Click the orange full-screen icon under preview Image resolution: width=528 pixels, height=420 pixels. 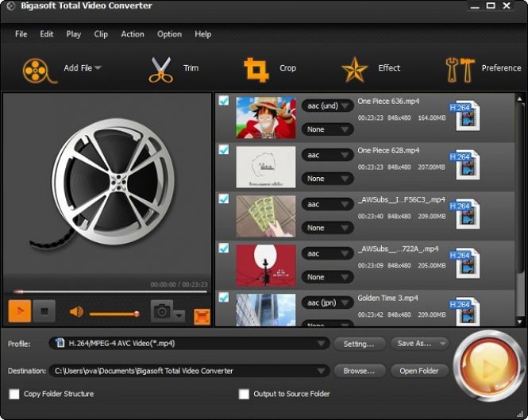coord(202,317)
